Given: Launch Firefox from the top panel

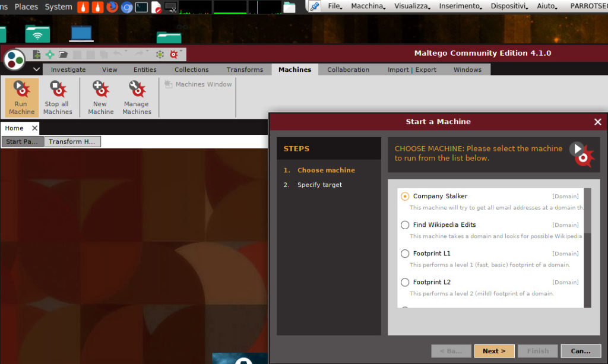Looking at the screenshot, I should coord(112,7).
